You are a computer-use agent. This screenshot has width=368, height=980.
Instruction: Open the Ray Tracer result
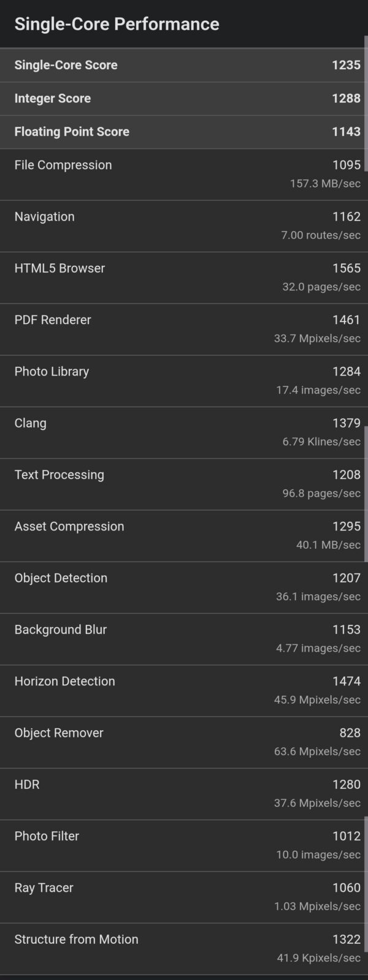tap(184, 897)
